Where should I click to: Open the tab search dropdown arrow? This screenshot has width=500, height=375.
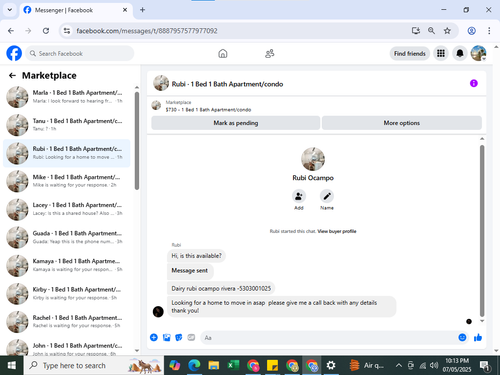click(x=10, y=10)
